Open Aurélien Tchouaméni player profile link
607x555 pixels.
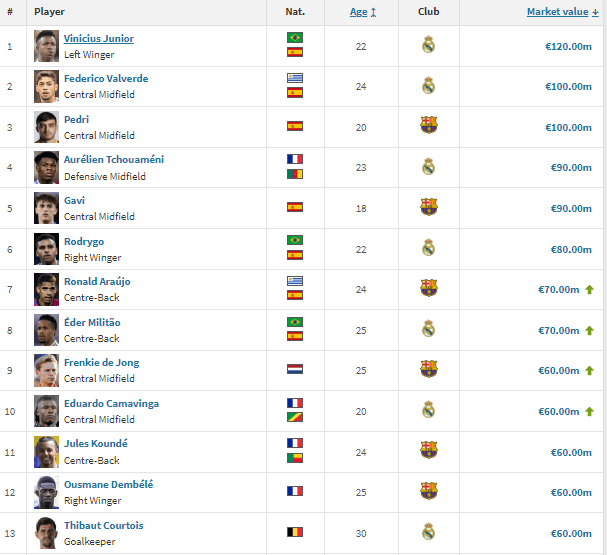(x=114, y=159)
